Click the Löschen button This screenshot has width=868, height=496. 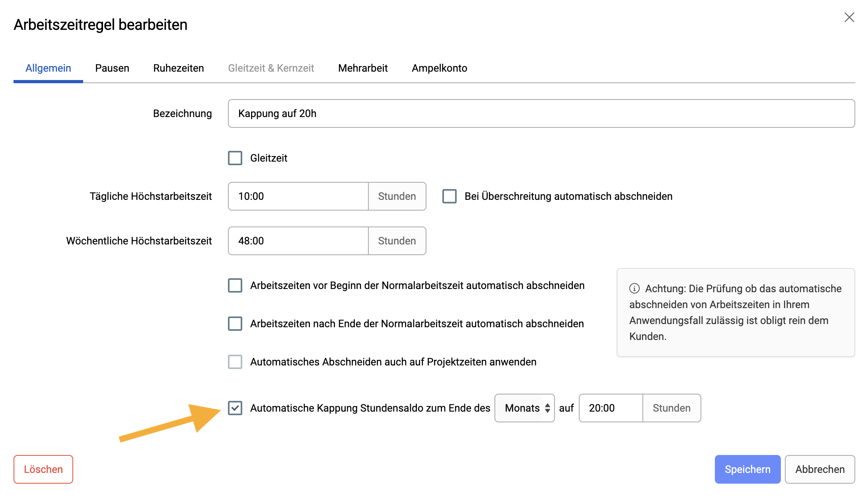(x=43, y=469)
